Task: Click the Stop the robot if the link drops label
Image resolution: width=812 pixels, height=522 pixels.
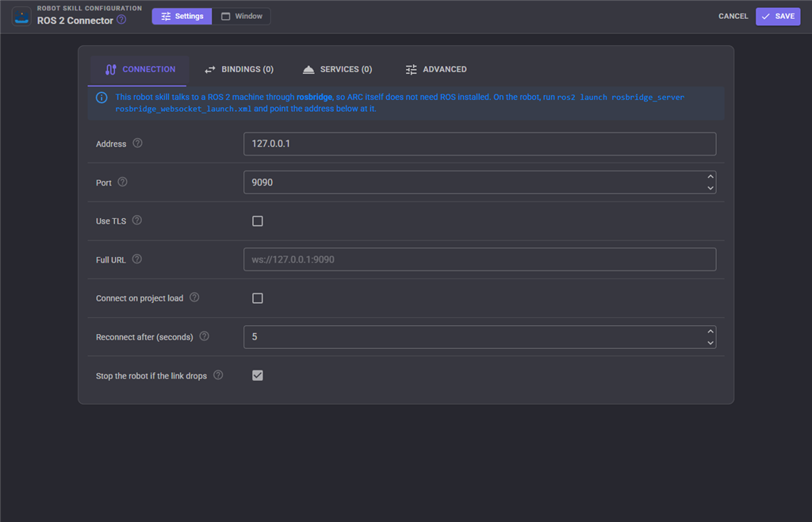Action: click(x=151, y=376)
